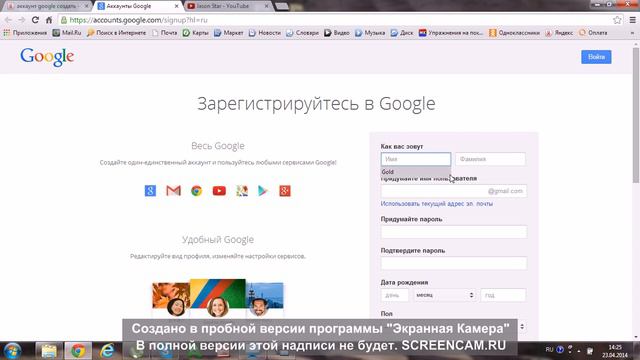Open the Яндекс bookmark
This screenshot has width=640, height=360.
(559, 33)
